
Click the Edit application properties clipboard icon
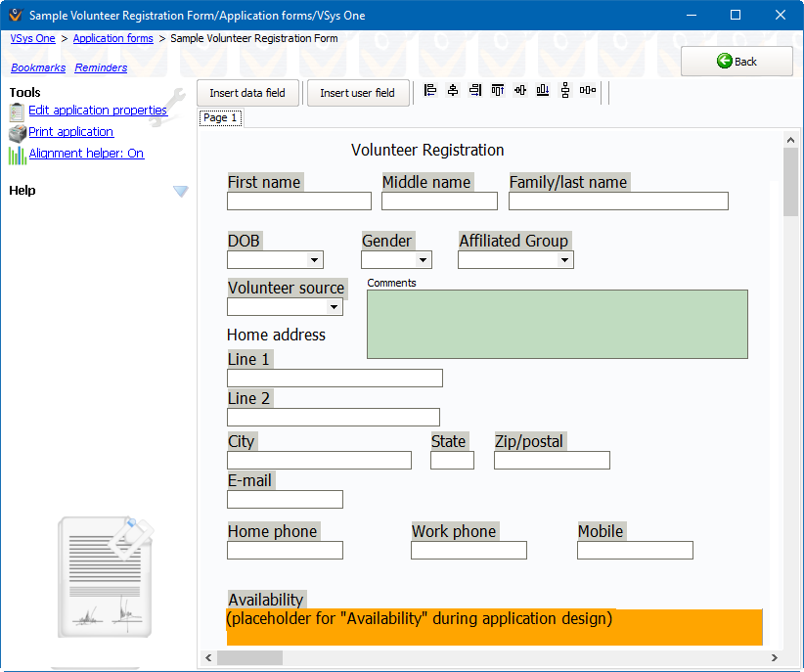[16, 112]
